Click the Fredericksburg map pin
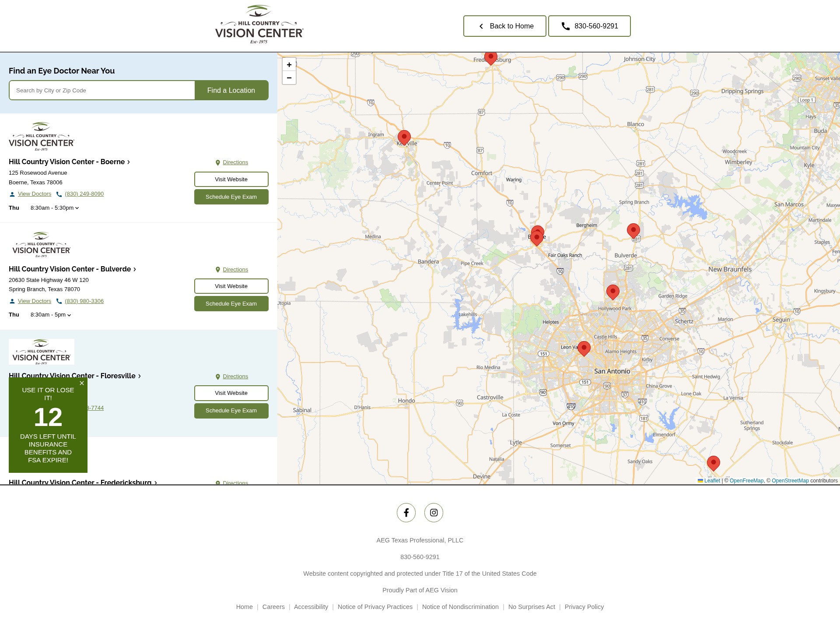 point(491,58)
